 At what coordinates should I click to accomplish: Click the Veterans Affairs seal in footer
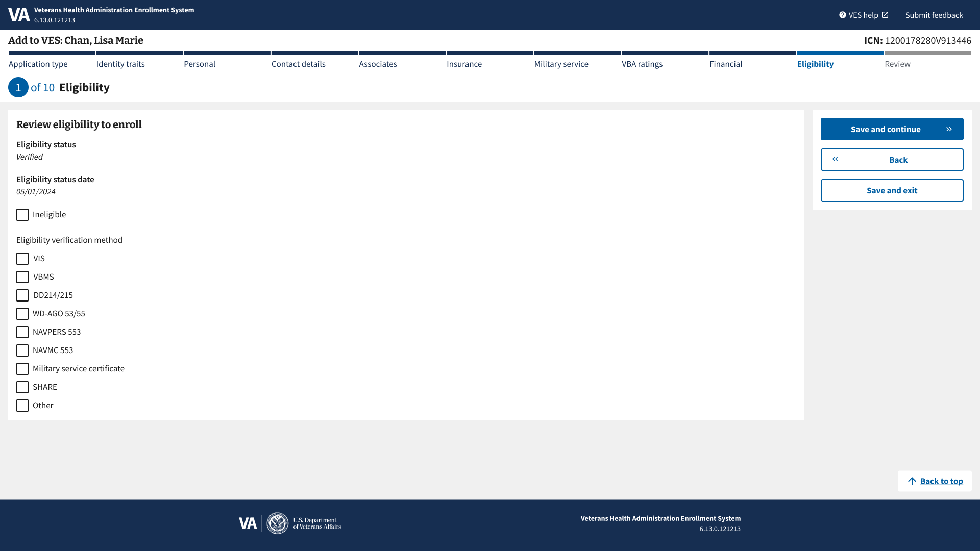278,523
